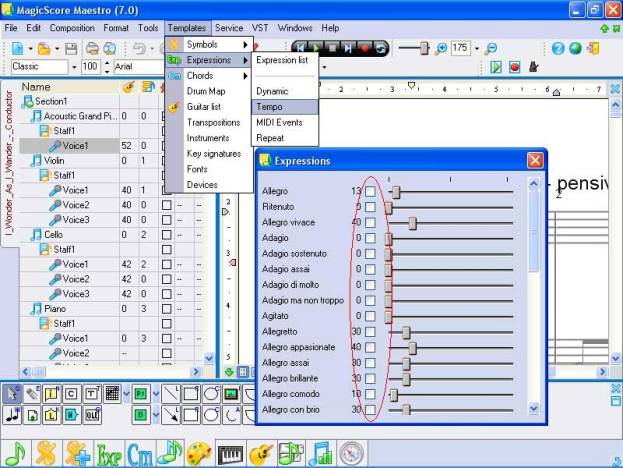
Task: Open the Composition menu
Action: point(72,28)
